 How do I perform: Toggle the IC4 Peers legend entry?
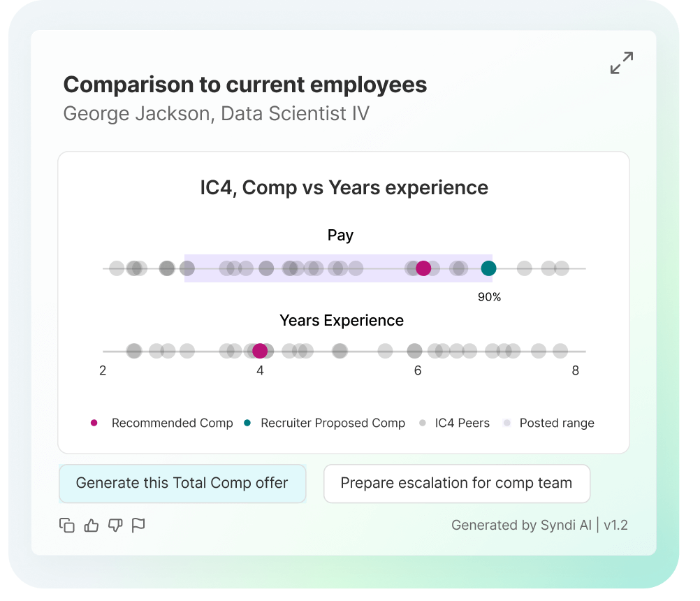click(x=462, y=423)
